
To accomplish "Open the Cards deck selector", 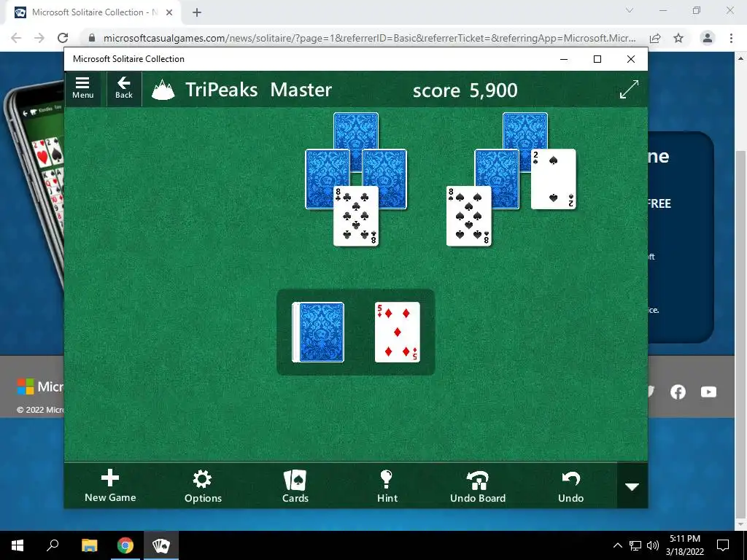I will tap(295, 486).
